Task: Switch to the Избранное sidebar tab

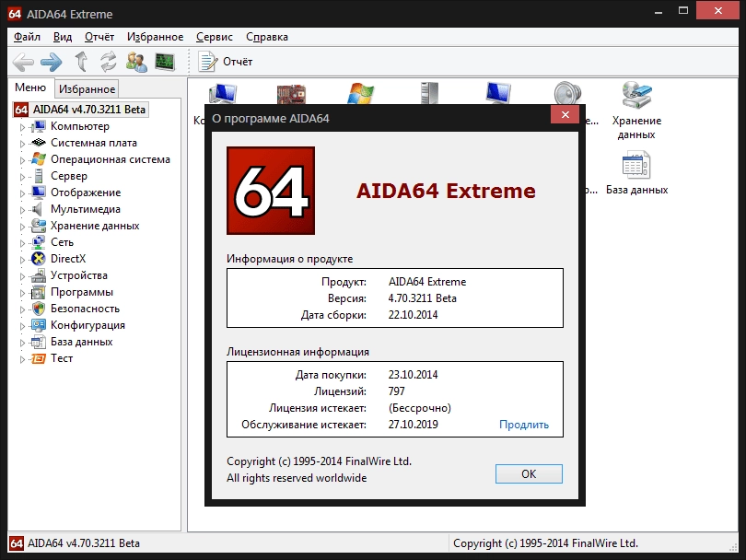Action: [x=87, y=89]
